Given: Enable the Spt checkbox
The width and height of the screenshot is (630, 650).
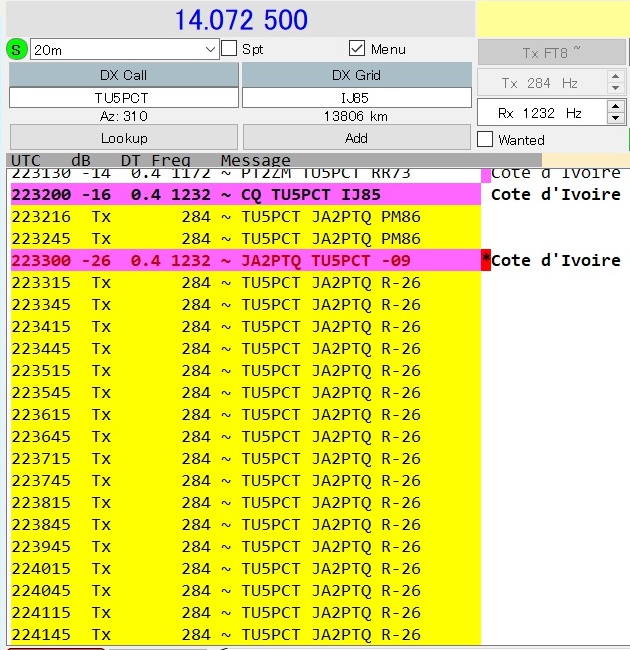Looking at the screenshot, I should [229, 49].
